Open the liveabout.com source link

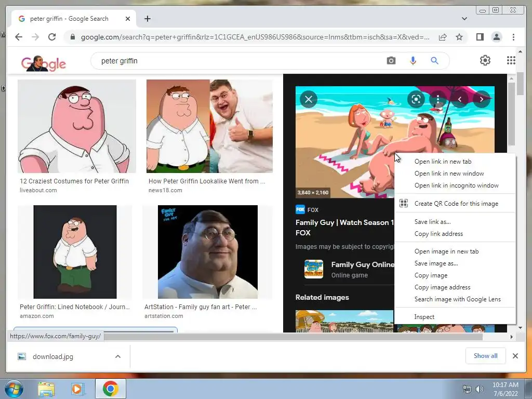[38, 190]
